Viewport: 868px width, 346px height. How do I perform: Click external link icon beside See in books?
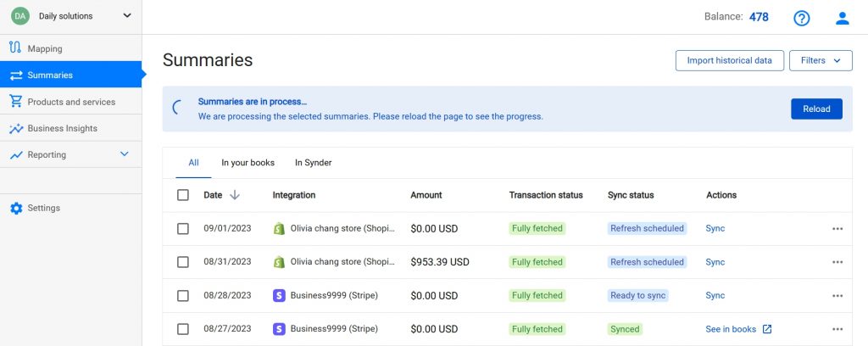[766, 329]
